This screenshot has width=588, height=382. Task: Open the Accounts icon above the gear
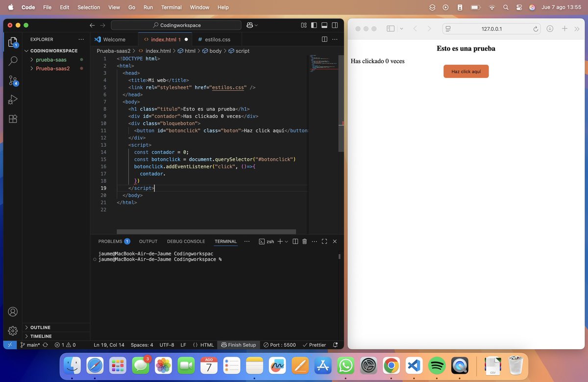click(13, 311)
